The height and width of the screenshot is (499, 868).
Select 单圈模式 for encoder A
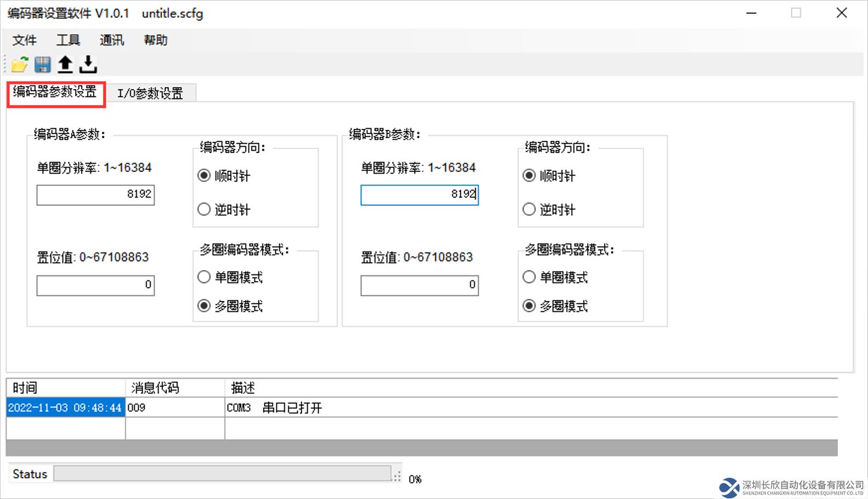point(204,277)
